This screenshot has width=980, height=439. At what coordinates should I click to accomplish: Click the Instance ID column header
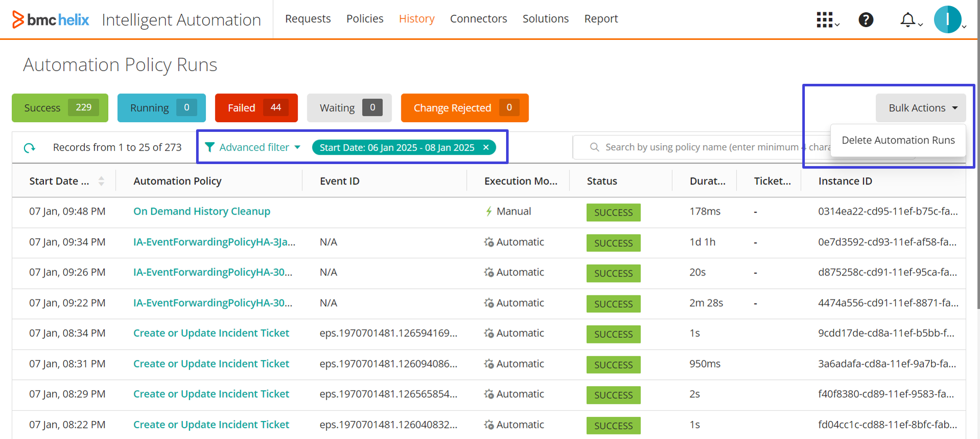pyautogui.click(x=845, y=181)
